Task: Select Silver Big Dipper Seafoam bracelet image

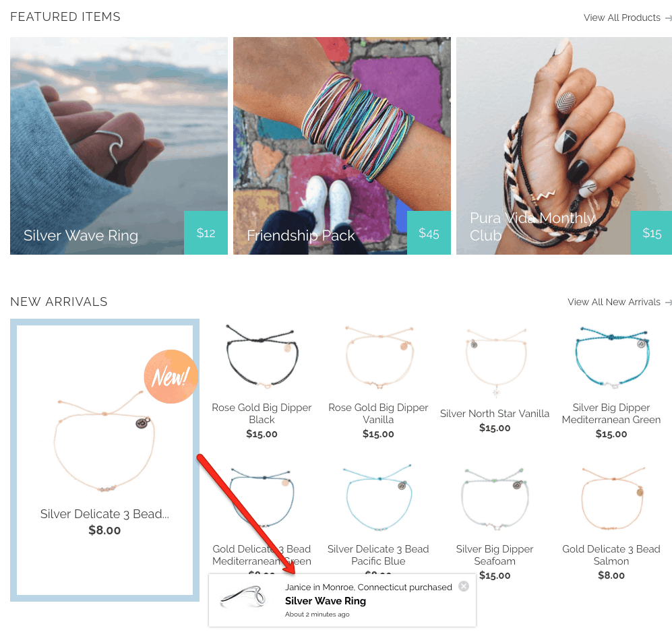Action: (x=495, y=499)
